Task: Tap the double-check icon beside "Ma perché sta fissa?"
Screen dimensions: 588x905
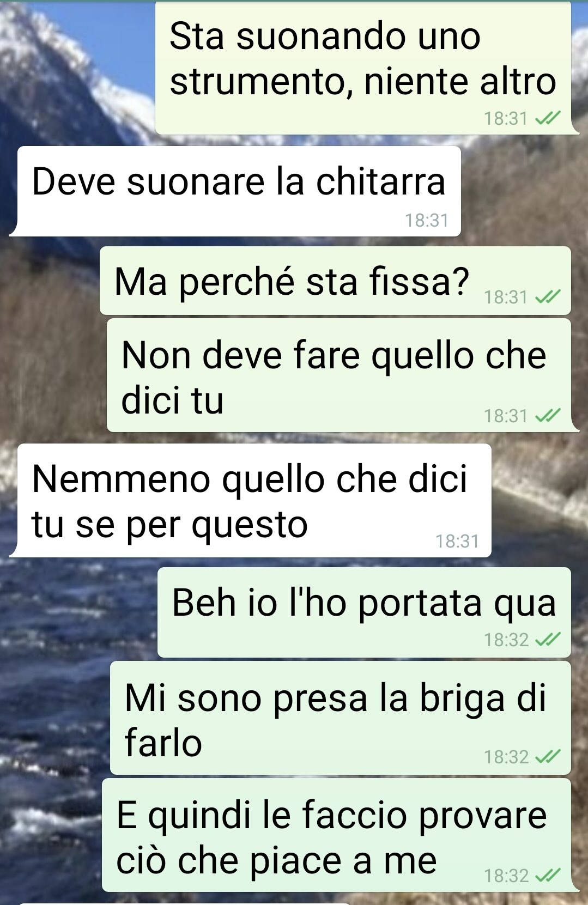Action: (548, 297)
